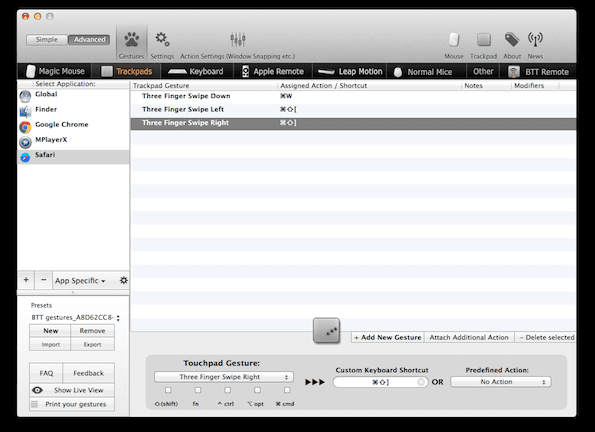Click the Custom Keyboard Shortcut field

point(380,382)
